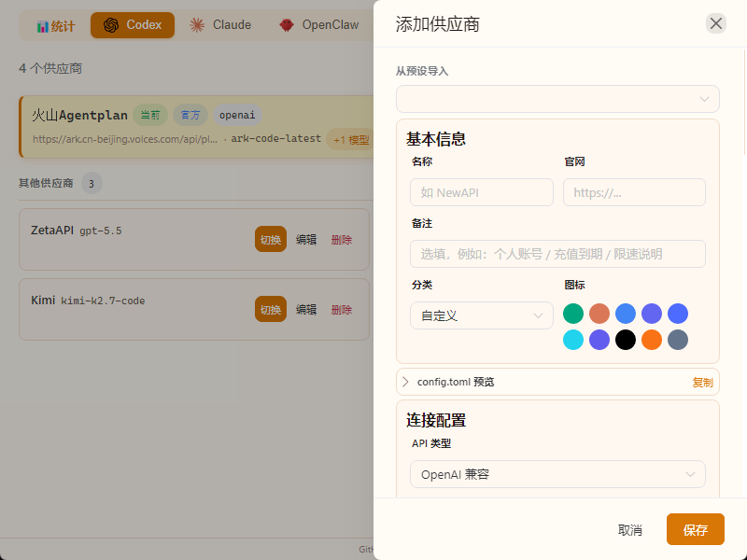Pick the cyan icon color
The width and height of the screenshot is (747, 560).
click(x=573, y=340)
